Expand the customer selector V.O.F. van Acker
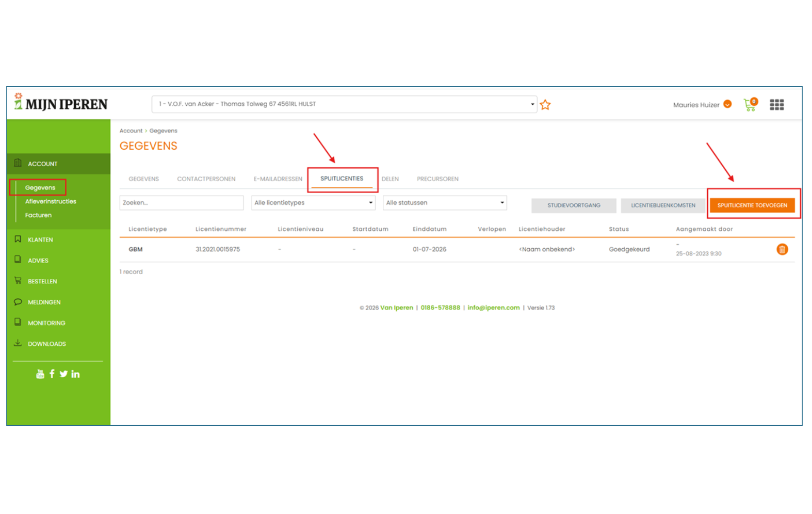The image size is (812, 514). click(344, 104)
